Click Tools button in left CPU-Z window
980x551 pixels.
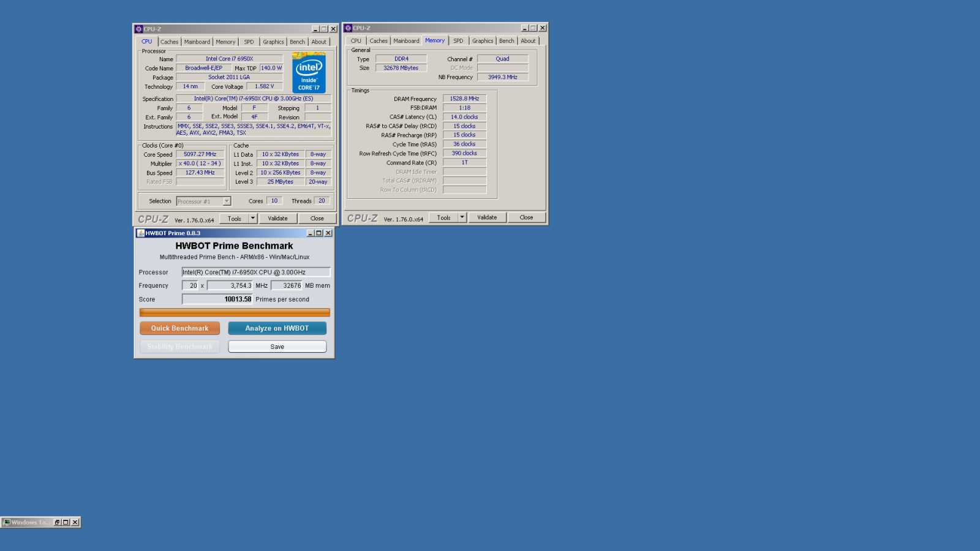click(235, 219)
